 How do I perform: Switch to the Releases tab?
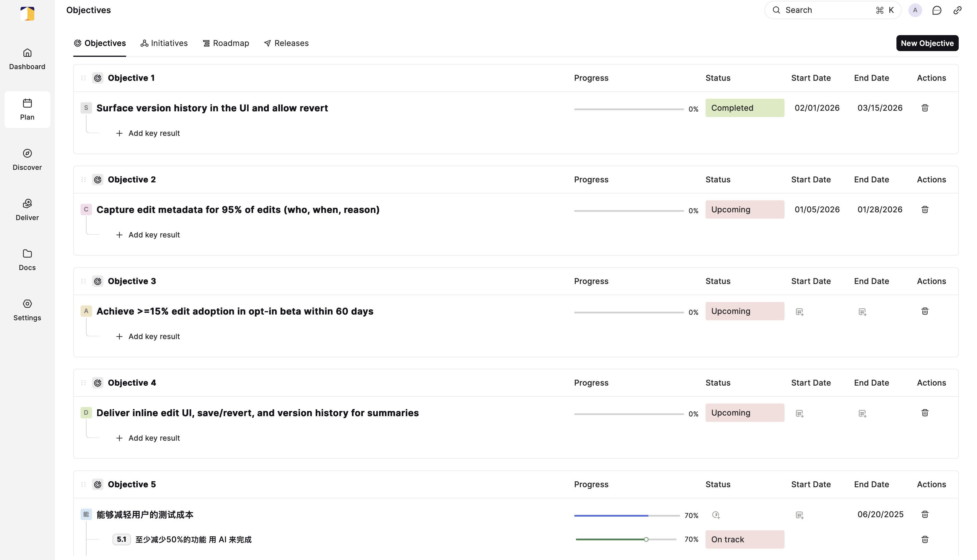(x=287, y=43)
